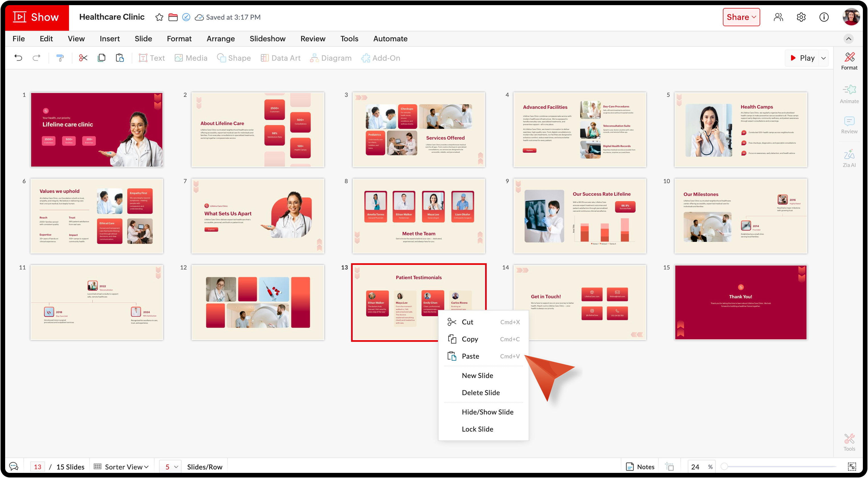Expand the Play options arrow
This screenshot has width=868, height=478.
(x=824, y=58)
